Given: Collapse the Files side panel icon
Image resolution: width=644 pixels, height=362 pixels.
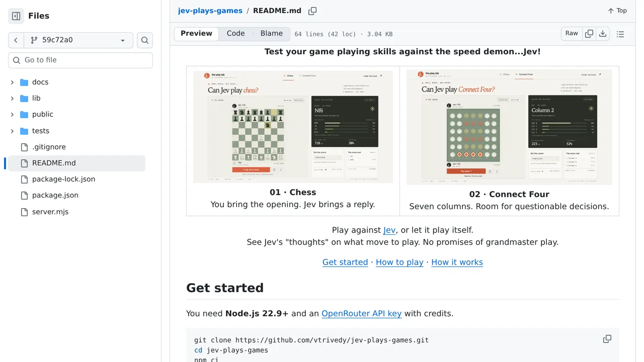Looking at the screenshot, I should [16, 16].
